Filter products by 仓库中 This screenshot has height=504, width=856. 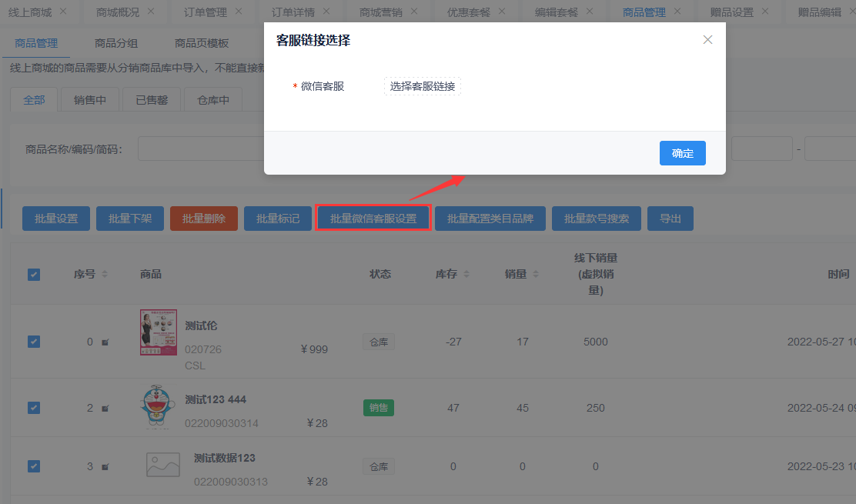point(213,100)
